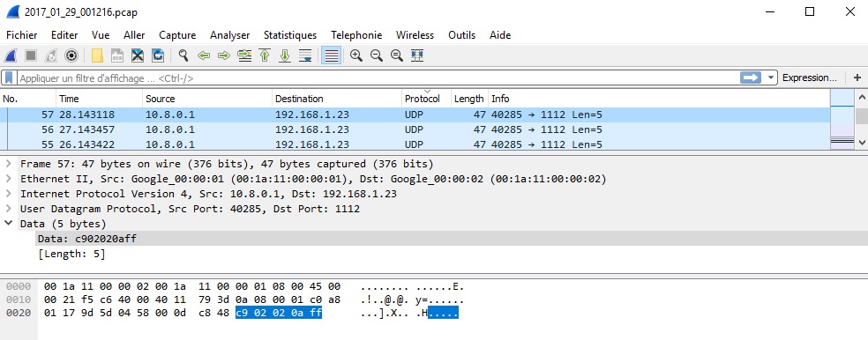This screenshot has width=868, height=340.
Task: Click scroll-down arrow of packet list
Action: point(861,143)
